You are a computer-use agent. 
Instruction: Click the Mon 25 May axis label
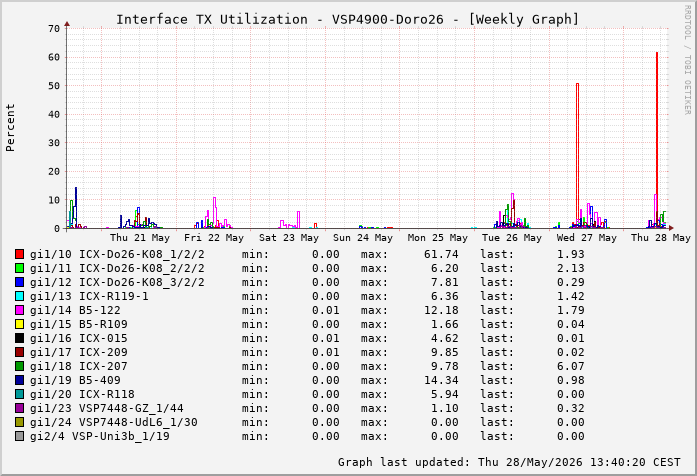(x=438, y=238)
